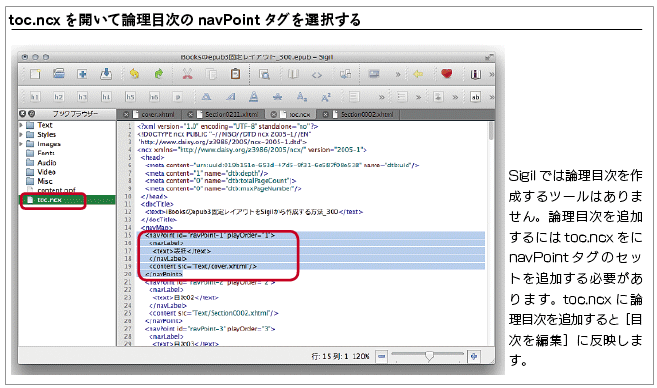657x388 pixels.
Task: Zoom in with the plus button
Action: 474,357
